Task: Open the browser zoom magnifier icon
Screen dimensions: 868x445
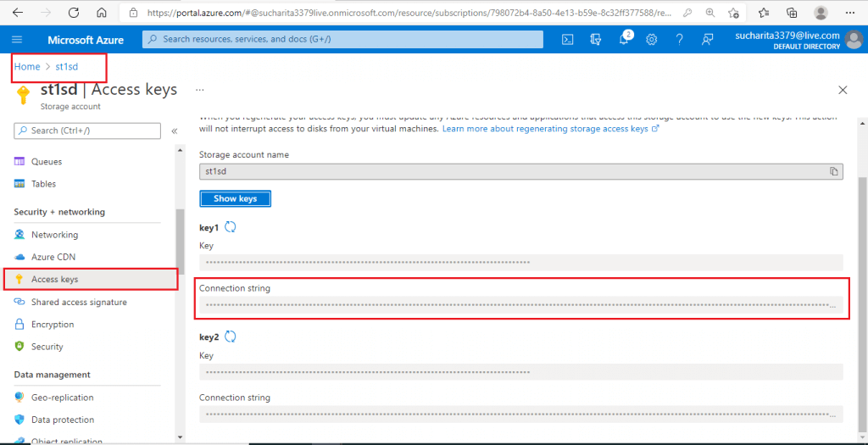Action: tap(710, 12)
